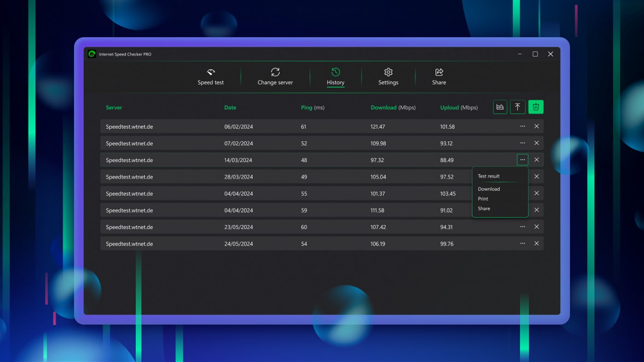Click ping value 61

click(303, 126)
